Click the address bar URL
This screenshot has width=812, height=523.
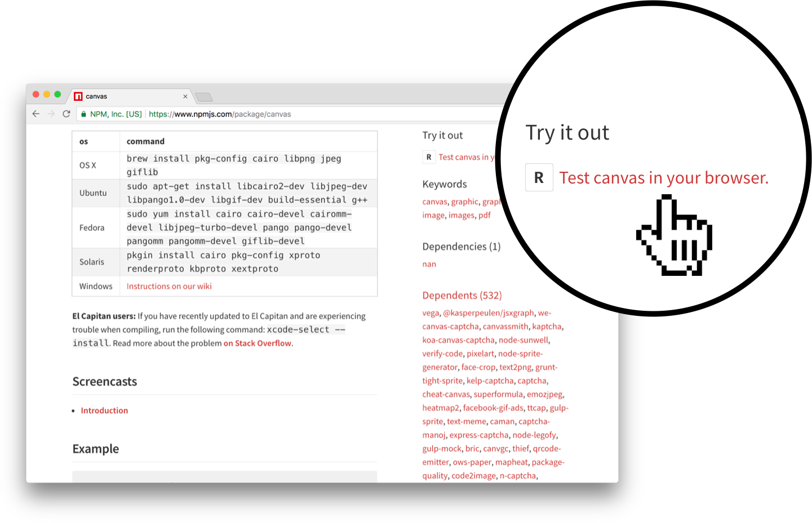220,114
